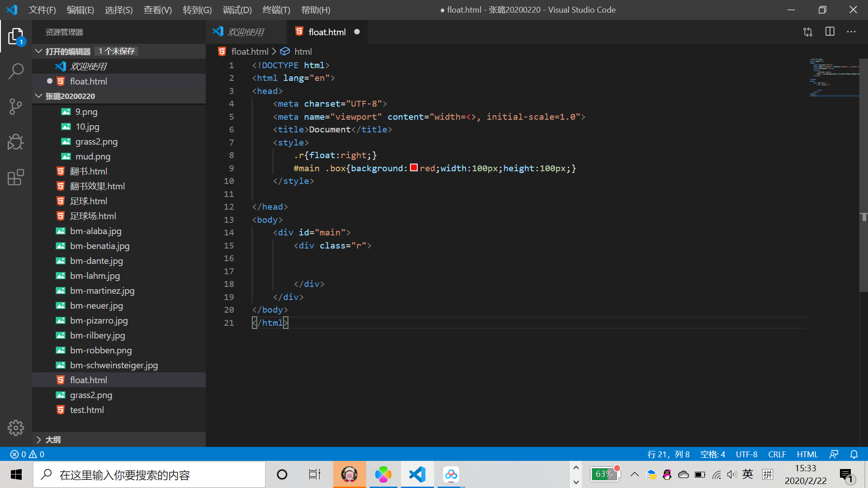Open the Extensions view
Image resolution: width=868 pixels, height=488 pixels.
pos(16,177)
